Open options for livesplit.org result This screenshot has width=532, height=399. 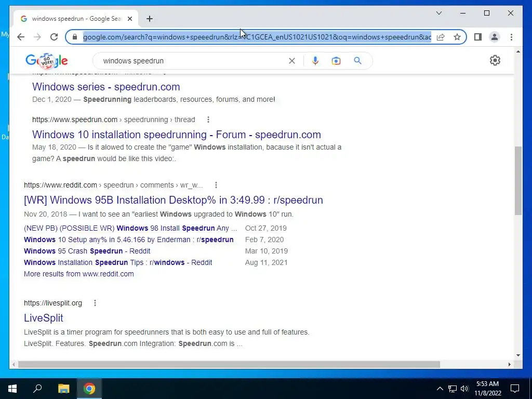click(95, 303)
